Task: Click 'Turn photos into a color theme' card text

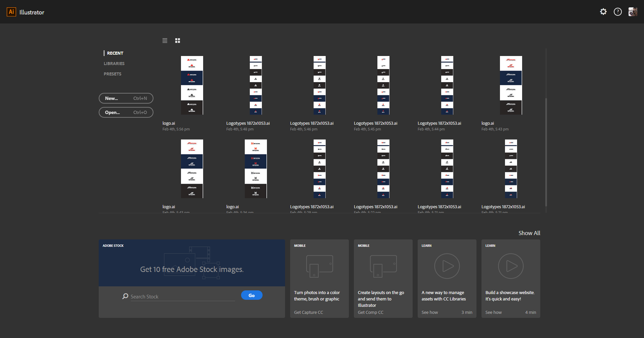Action: coord(317,296)
